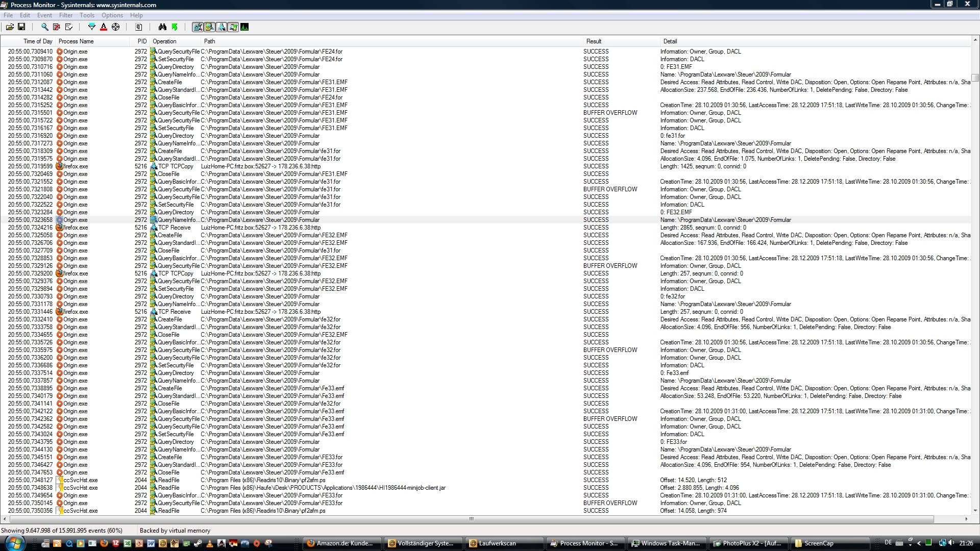Image resolution: width=980 pixels, height=551 pixels.
Task: Click the volume speaker tray icon
Action: coord(951,543)
